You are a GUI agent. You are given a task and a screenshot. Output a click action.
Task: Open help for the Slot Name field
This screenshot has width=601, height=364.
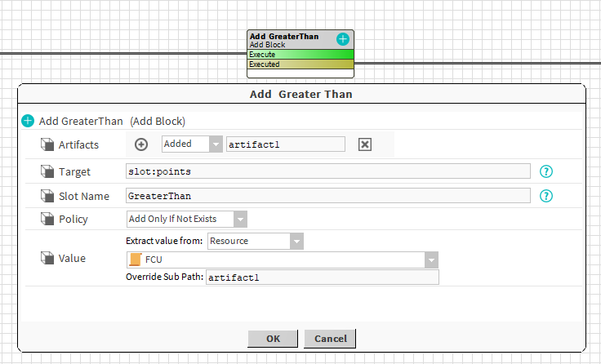pos(547,196)
